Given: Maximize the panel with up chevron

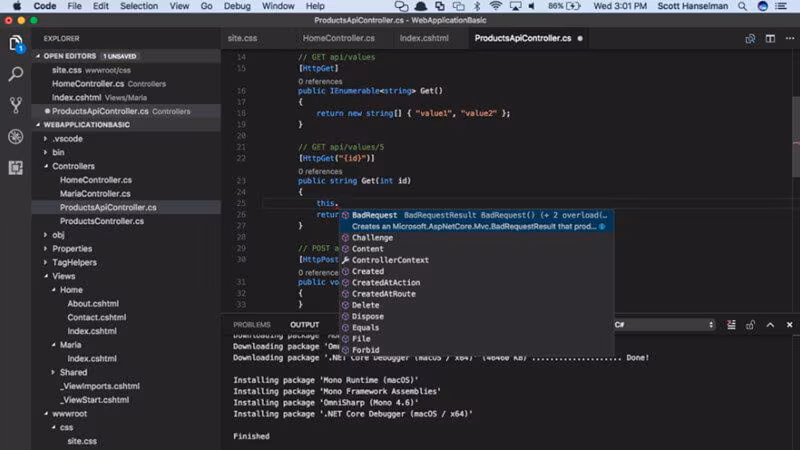Looking at the screenshot, I should tap(770, 325).
